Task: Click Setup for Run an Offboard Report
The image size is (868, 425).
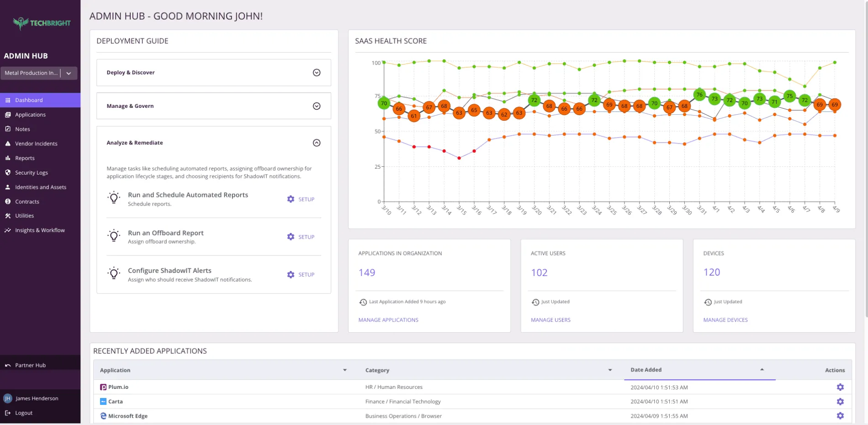Action: pyautogui.click(x=301, y=237)
